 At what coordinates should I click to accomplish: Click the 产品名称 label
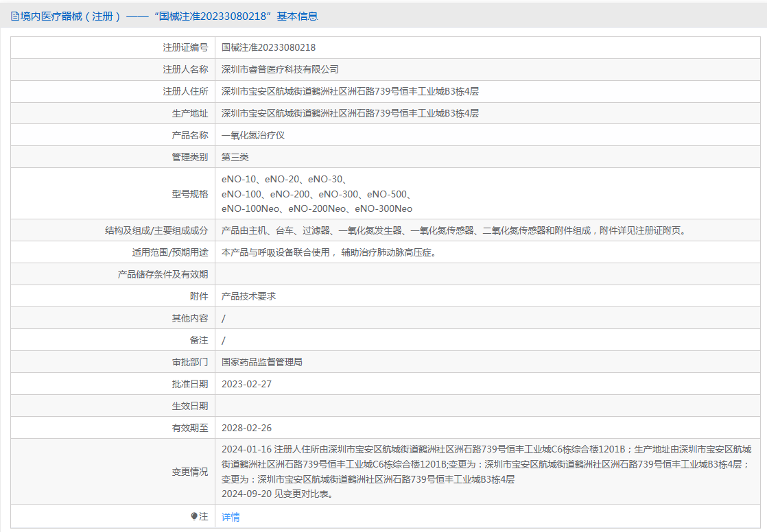(x=190, y=136)
